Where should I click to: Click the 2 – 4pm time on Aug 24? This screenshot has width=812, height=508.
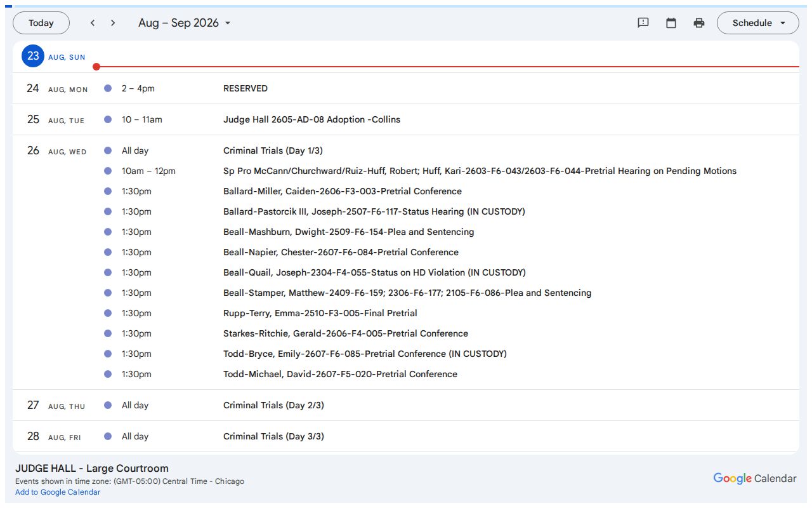tap(138, 88)
